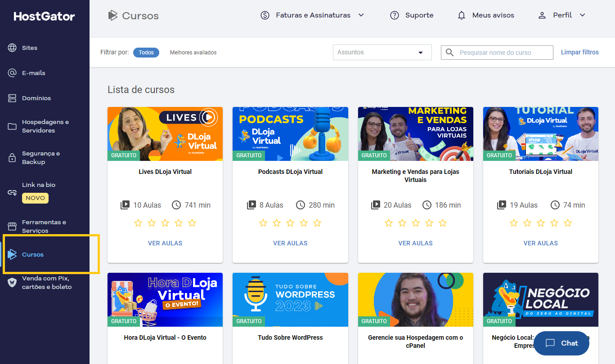Rate Lives DLoja Virtual one star
Viewport: 615px width, 364px height.
tap(138, 223)
